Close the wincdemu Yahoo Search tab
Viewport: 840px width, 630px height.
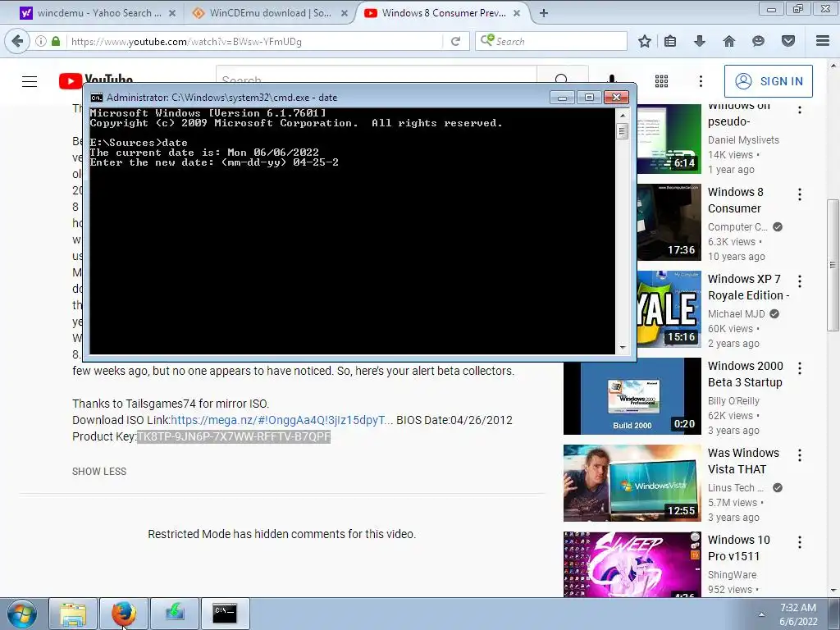(172, 13)
